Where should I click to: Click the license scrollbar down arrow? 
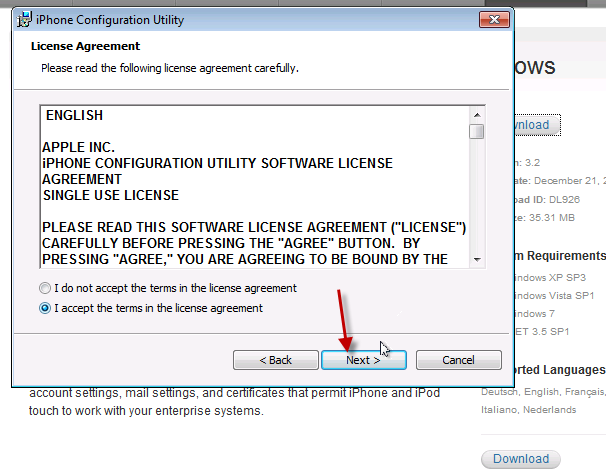tap(477, 259)
